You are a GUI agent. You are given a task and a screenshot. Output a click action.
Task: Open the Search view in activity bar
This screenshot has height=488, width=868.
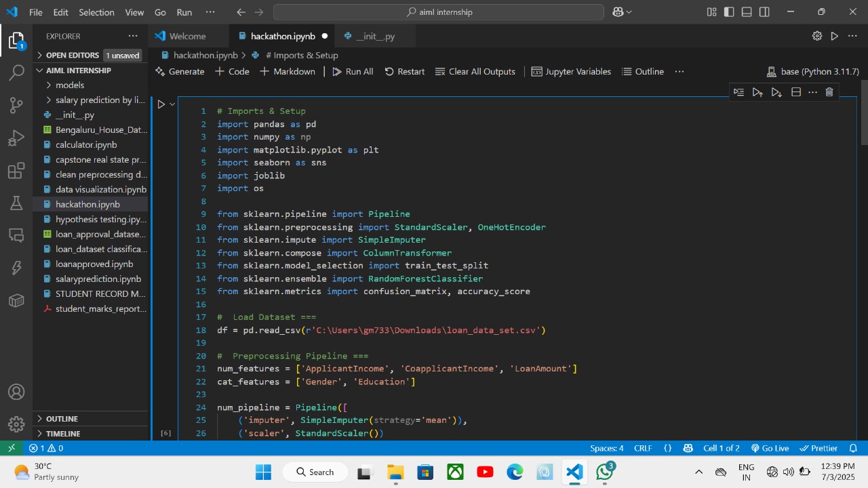click(x=16, y=73)
